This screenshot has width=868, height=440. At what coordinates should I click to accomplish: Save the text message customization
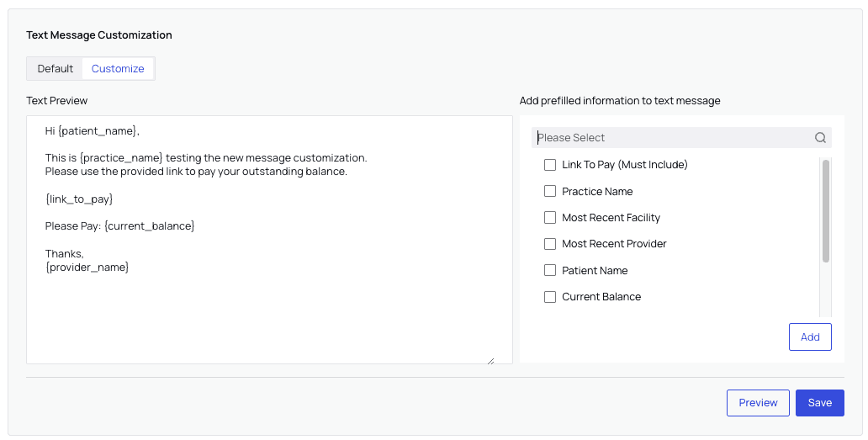819,403
